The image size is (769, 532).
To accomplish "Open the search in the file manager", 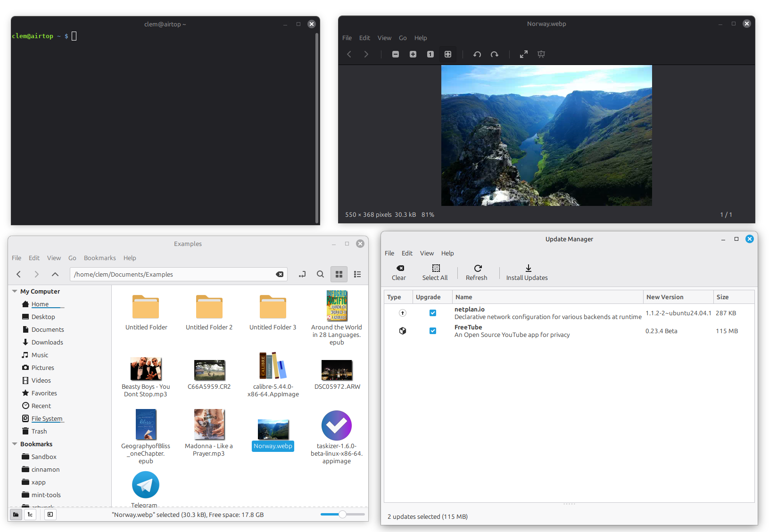I will click(x=320, y=274).
